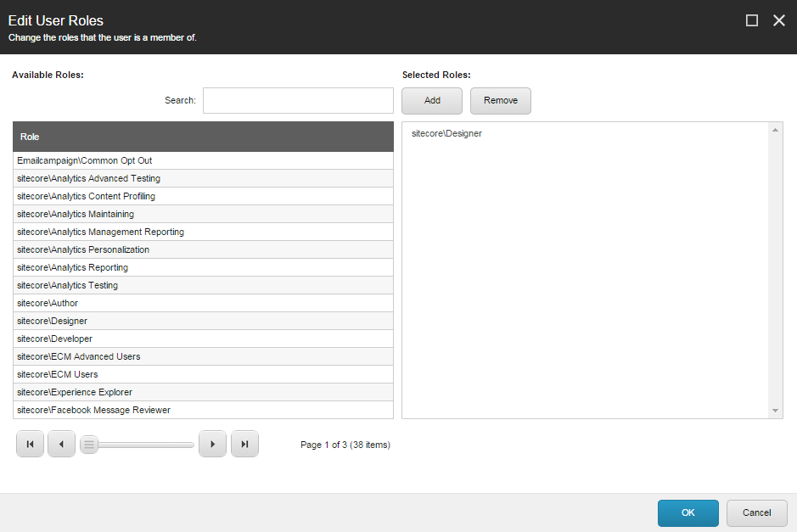The height and width of the screenshot is (532, 797).
Task: Go back to the previous roles page
Action: [x=61, y=443]
